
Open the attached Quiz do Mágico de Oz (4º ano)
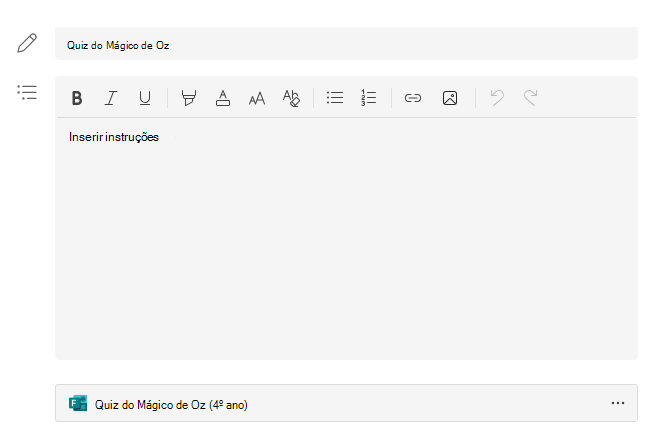coord(346,403)
